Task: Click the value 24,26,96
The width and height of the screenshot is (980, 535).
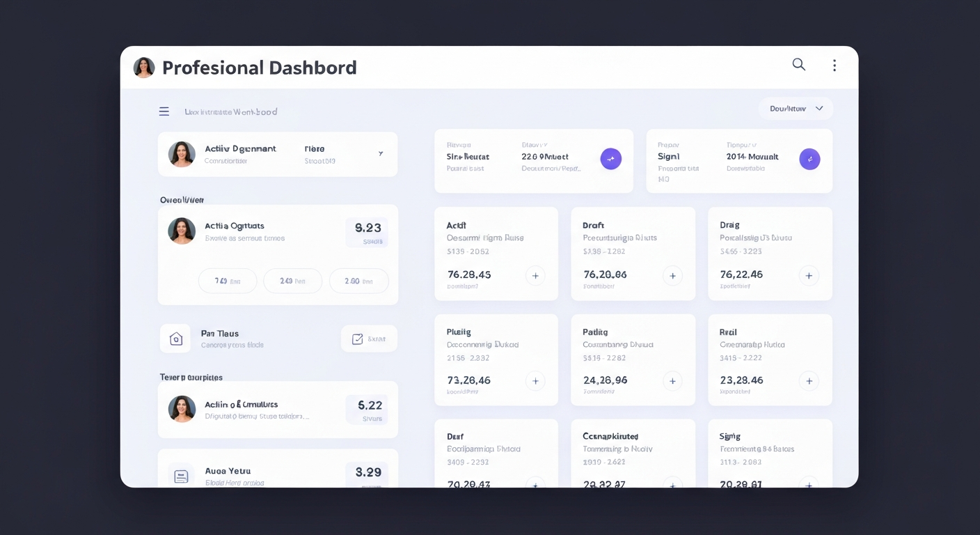Action: pos(606,380)
